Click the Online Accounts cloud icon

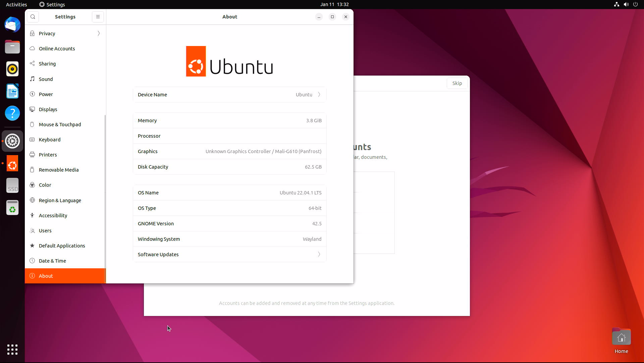[32, 48]
